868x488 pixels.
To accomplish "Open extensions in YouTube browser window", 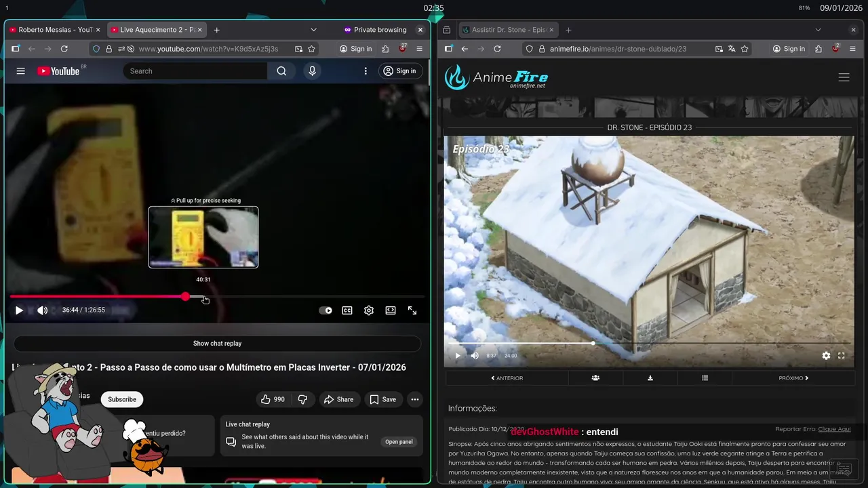I will pyautogui.click(x=385, y=49).
